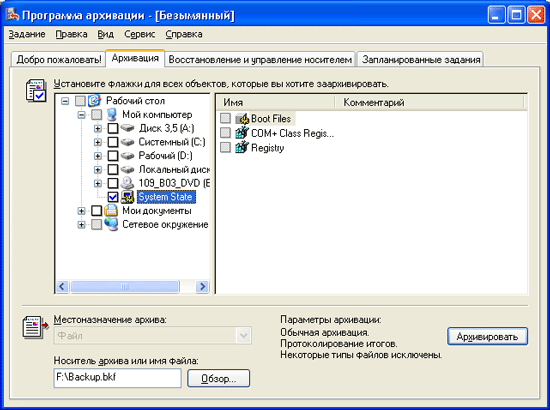550x410 pixels.
Task: Click the COM+ Class Registration icon
Action: point(242,133)
